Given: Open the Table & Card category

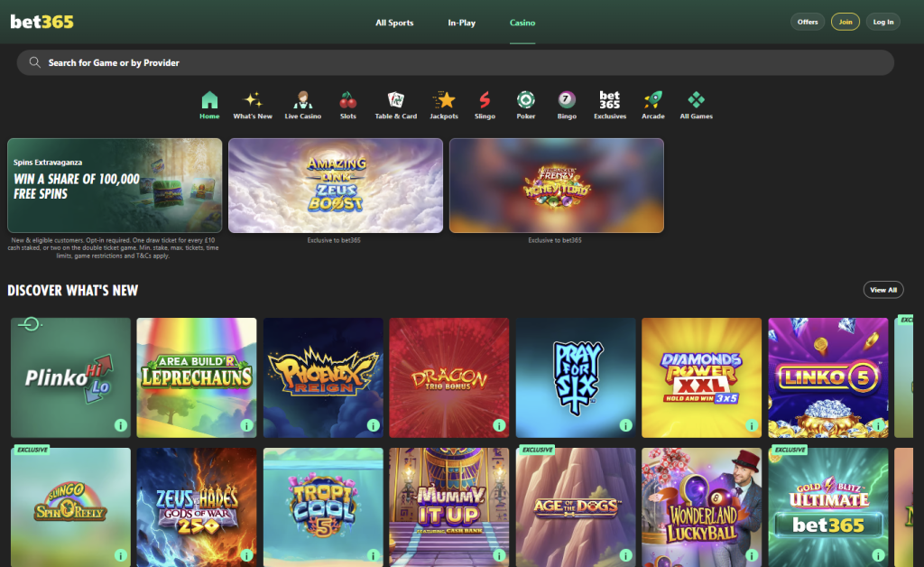Looking at the screenshot, I should pos(396,106).
